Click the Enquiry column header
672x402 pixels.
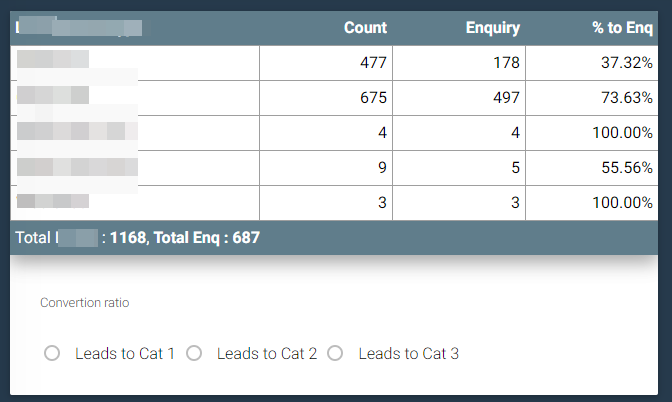click(x=492, y=28)
